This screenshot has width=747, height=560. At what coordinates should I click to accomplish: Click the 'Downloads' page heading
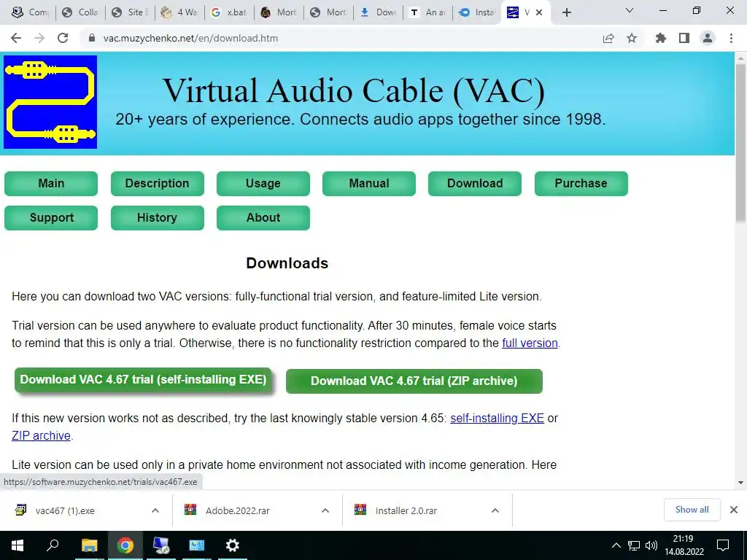pyautogui.click(x=287, y=263)
